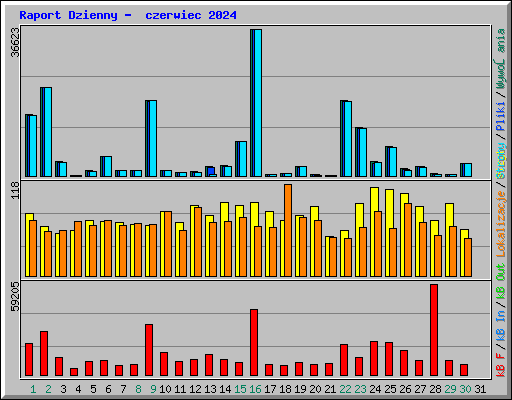
Task: Click green day label "29" on the x-axis
Action: click(x=450, y=389)
